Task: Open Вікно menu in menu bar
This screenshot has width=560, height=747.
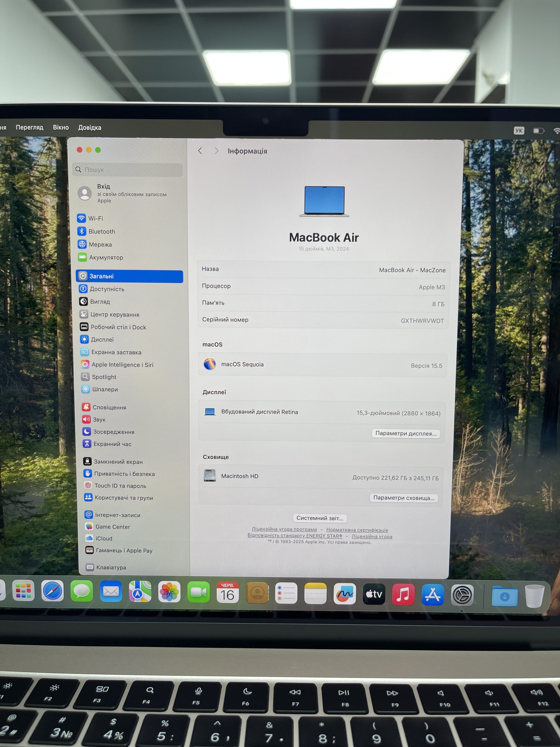Action: 61,127
